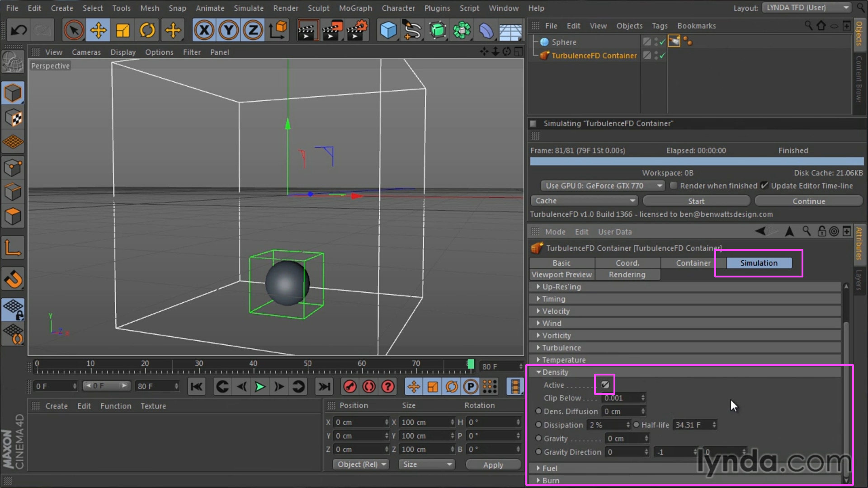Click the TurbulenceFD tag on Sphere

pos(674,42)
